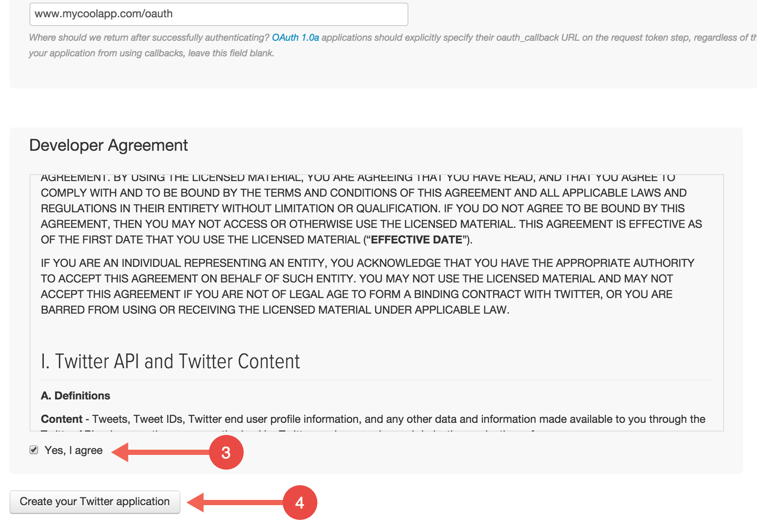This screenshot has width=757, height=532.
Task: Click the 'A. Definitions' subheading
Action: point(75,396)
